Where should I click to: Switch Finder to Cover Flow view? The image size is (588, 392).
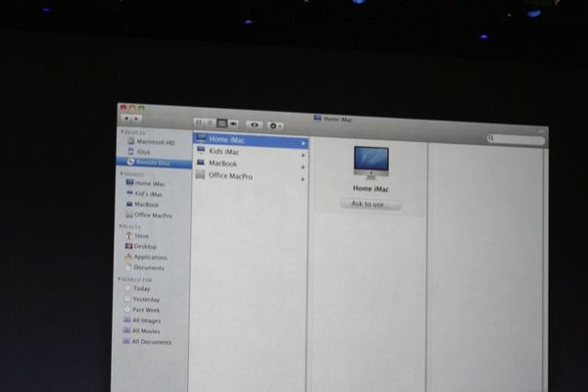233,123
